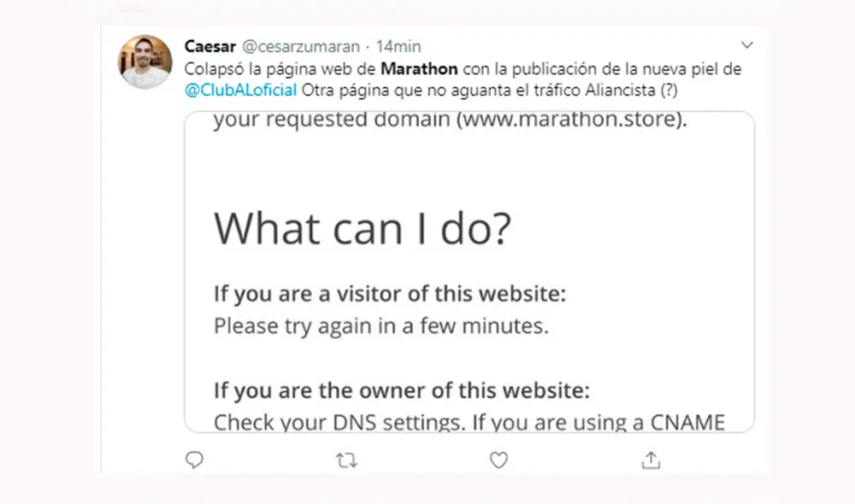Open Caesar's profile picture avatar
855x504 pixels.
pos(144,62)
